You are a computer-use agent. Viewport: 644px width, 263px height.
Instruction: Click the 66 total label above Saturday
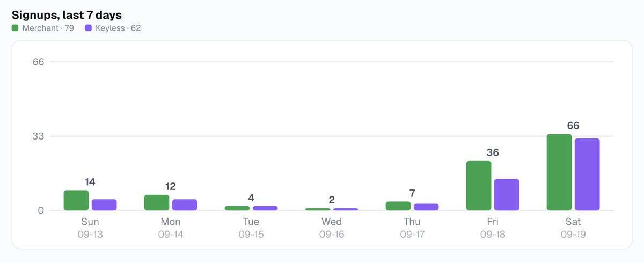573,126
